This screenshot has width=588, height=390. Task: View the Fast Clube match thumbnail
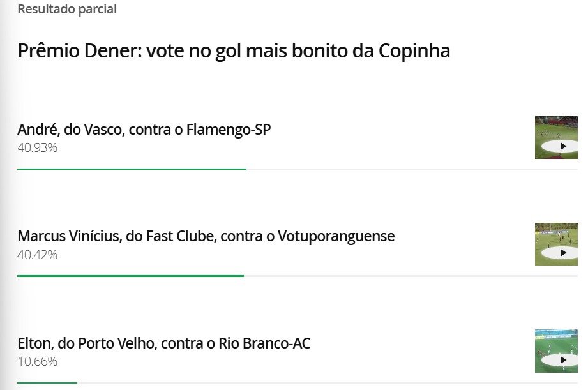pyautogui.click(x=557, y=244)
